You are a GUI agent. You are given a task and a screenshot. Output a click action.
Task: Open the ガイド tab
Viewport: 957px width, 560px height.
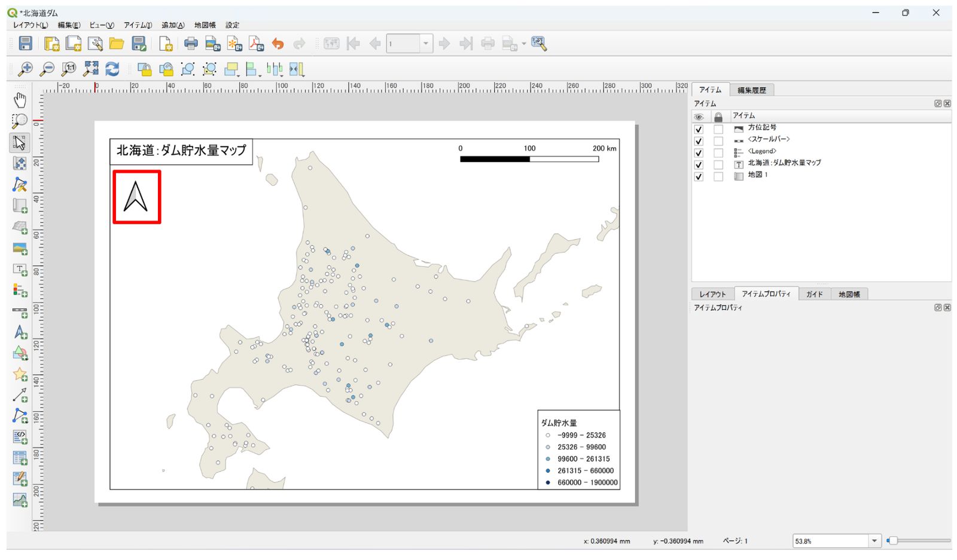[x=814, y=294]
